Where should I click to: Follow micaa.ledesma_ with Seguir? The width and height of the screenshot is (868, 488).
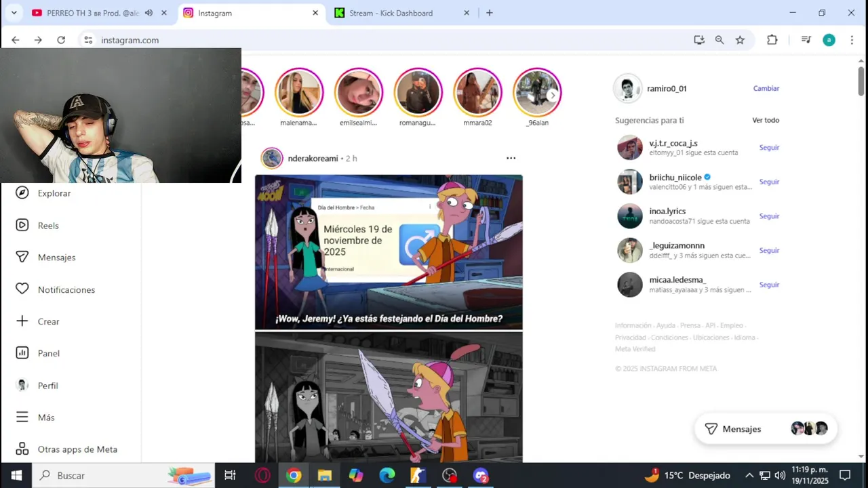click(769, 285)
